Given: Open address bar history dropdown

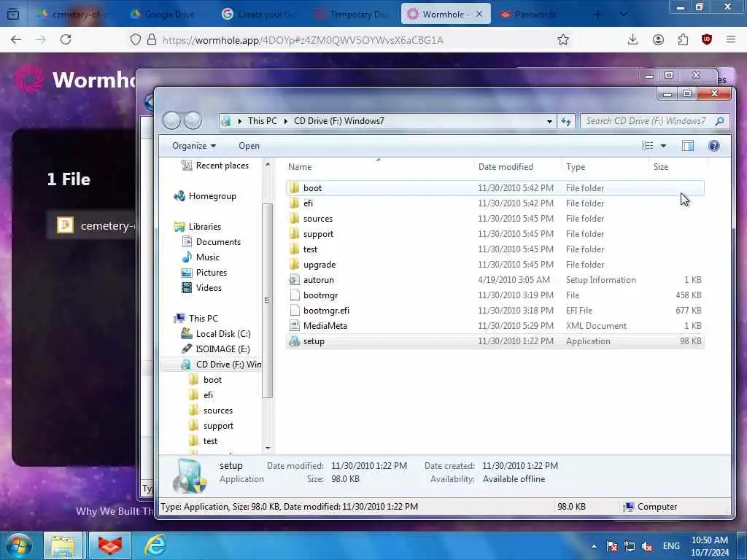Looking at the screenshot, I should tap(549, 121).
